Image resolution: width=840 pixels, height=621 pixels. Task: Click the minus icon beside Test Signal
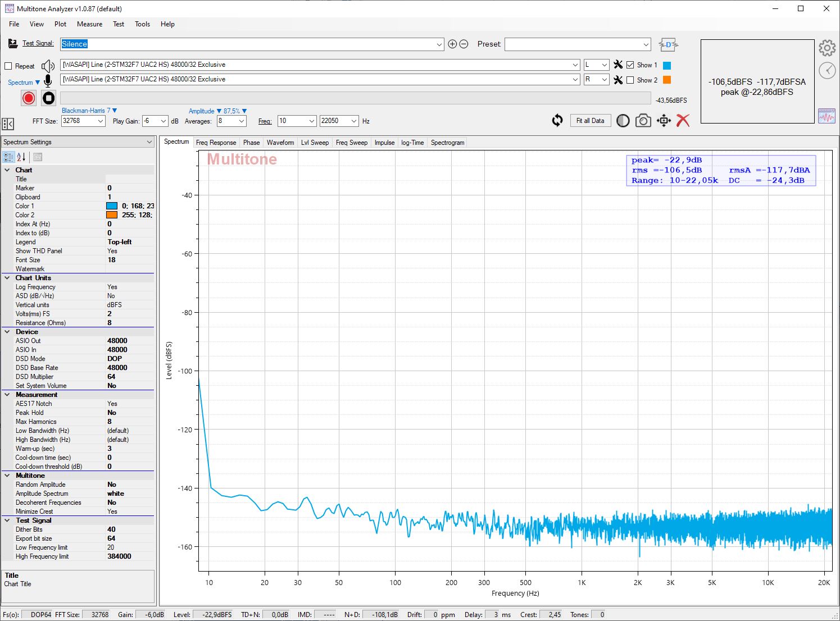click(464, 44)
